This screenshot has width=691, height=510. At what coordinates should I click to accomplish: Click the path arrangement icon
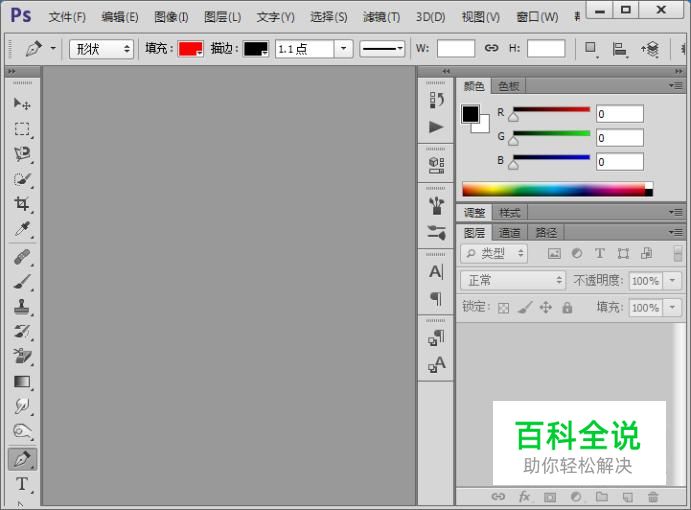click(x=650, y=49)
